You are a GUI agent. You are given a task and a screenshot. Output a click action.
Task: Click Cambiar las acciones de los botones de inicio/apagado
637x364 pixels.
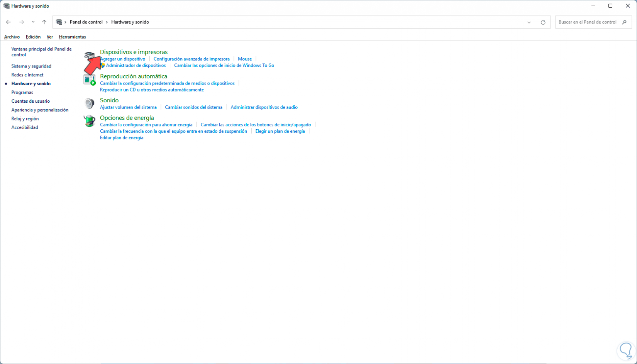(256, 125)
